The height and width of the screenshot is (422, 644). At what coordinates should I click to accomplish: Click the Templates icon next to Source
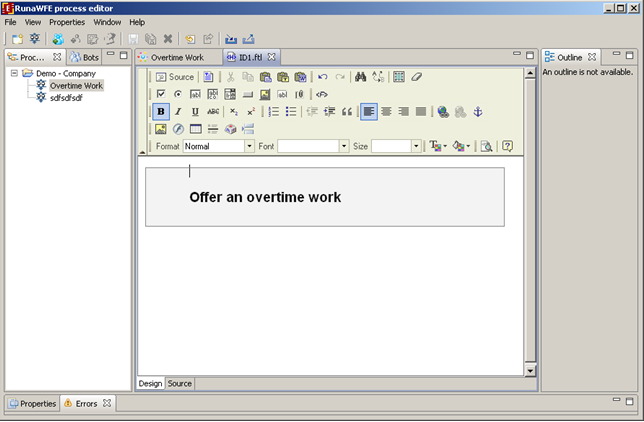click(209, 77)
